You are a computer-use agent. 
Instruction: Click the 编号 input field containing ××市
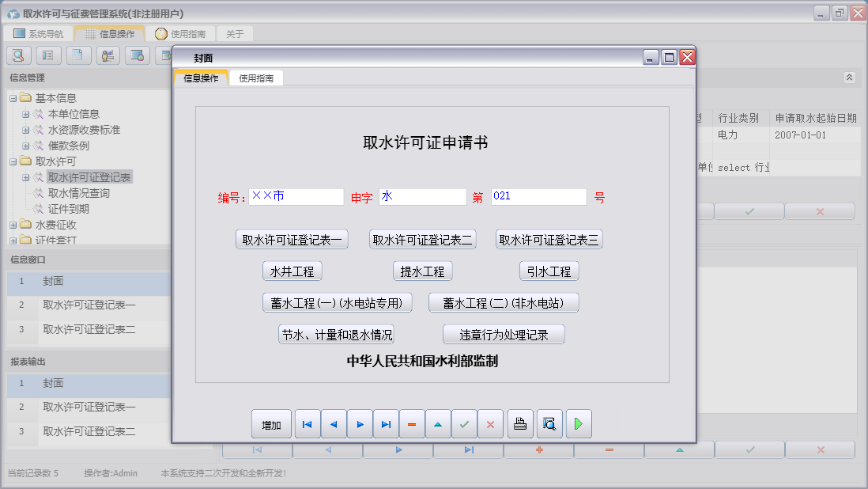[295, 196]
